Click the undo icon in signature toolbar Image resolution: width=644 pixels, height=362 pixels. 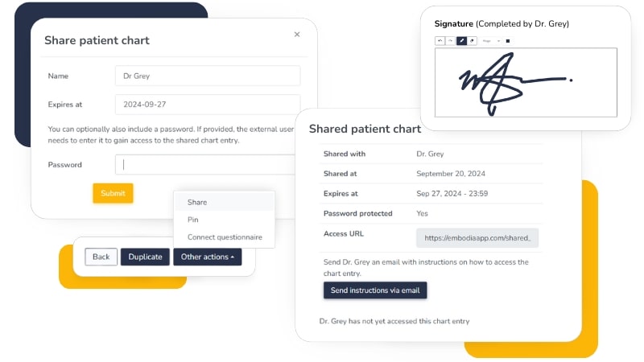point(440,40)
